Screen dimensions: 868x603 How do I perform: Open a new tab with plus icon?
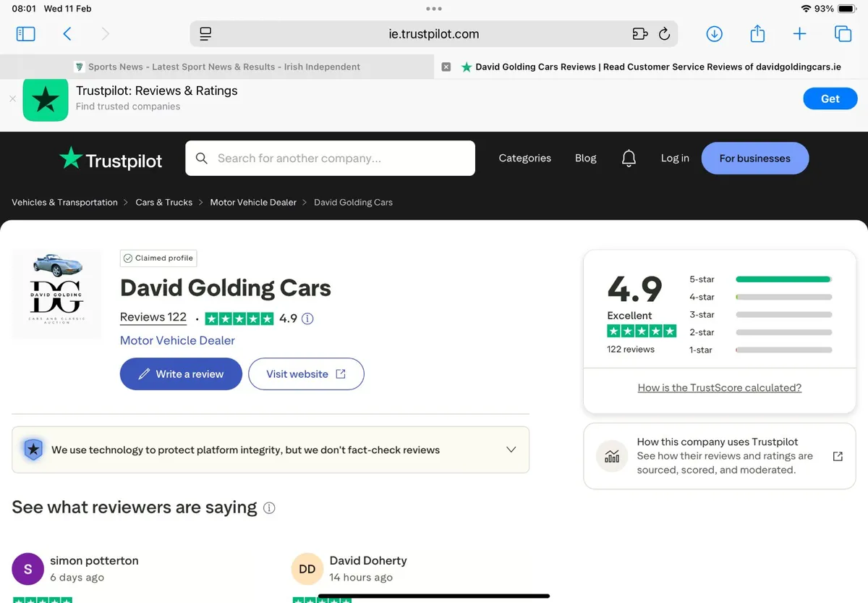[799, 34]
